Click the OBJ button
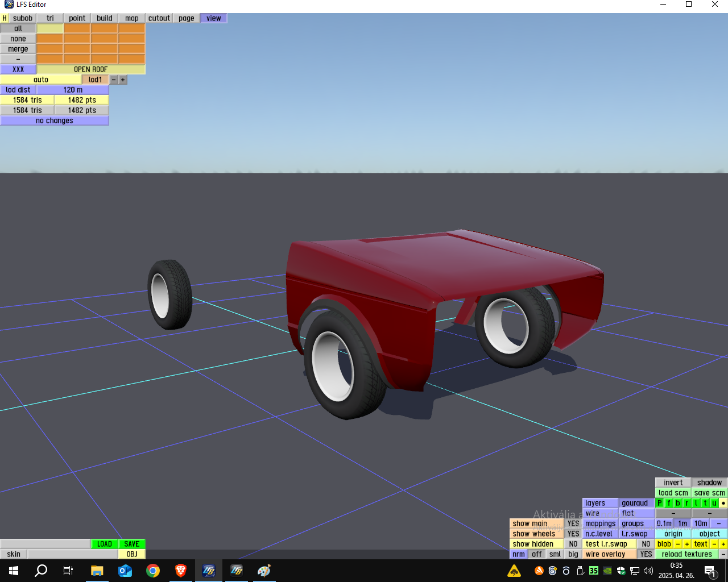 [132, 554]
